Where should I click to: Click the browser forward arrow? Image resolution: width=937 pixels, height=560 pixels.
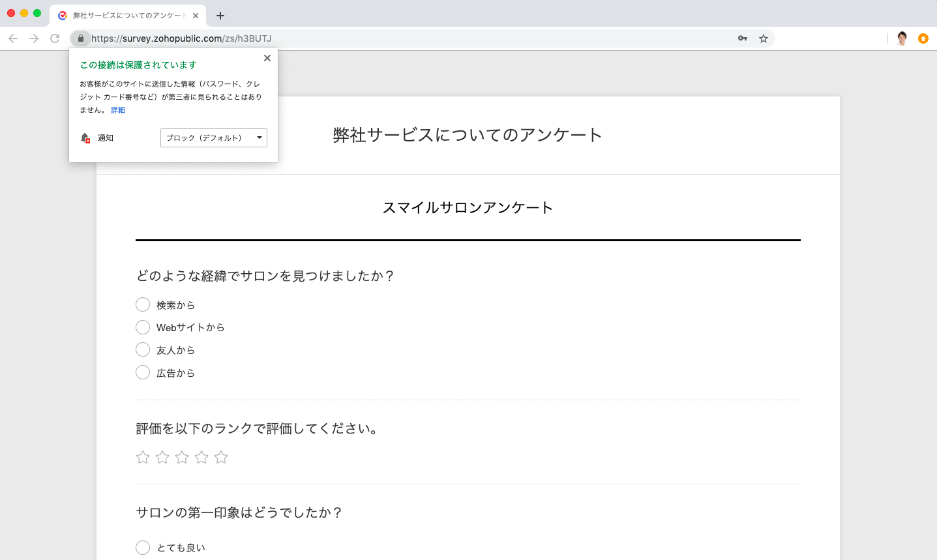[x=34, y=38]
